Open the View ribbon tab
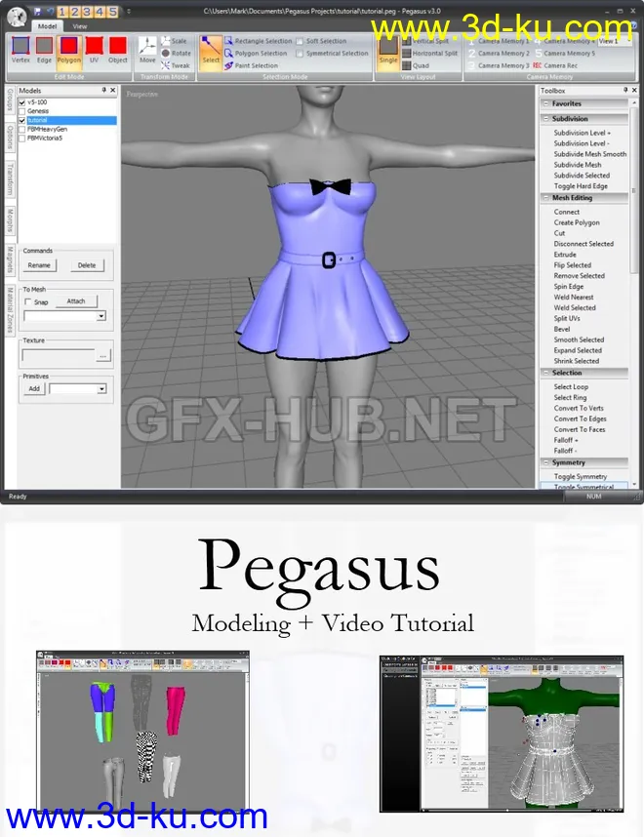 tap(80, 25)
